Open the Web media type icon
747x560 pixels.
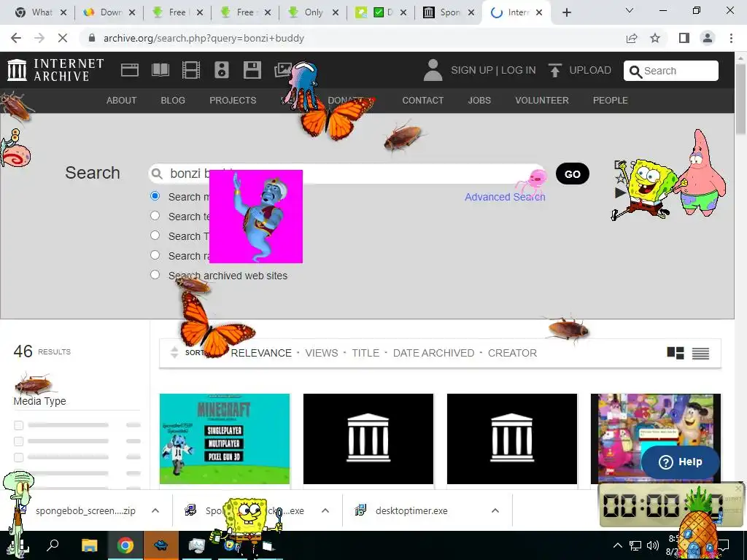tap(130, 70)
